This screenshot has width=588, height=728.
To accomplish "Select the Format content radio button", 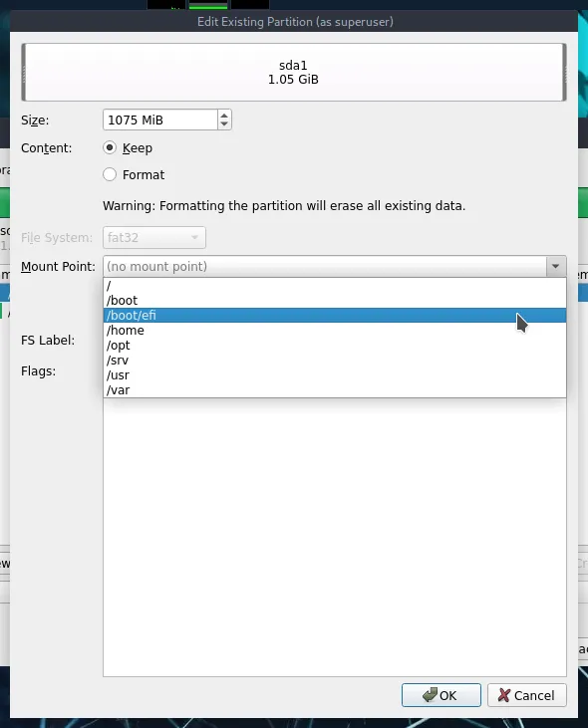I will pos(110,174).
